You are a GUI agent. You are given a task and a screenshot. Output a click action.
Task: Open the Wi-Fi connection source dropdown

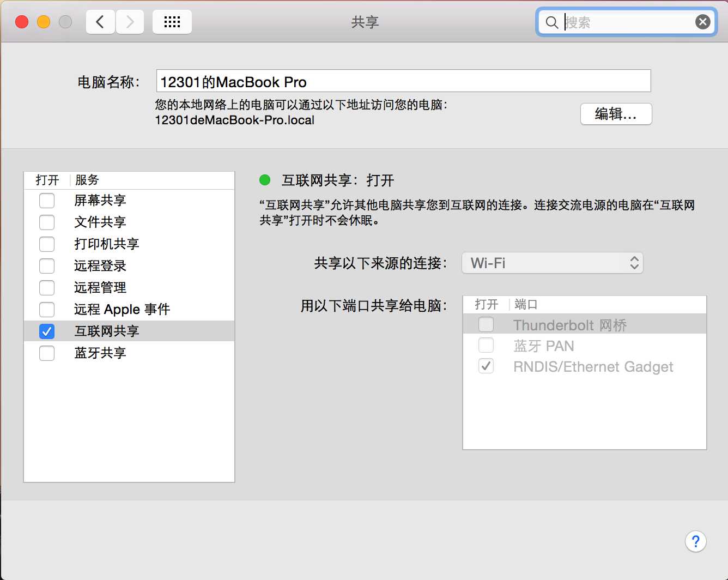click(x=553, y=263)
